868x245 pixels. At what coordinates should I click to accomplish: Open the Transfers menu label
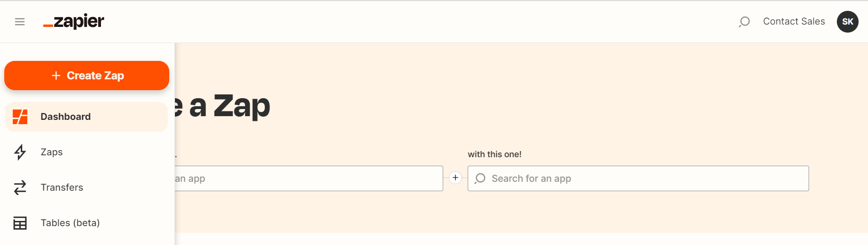pos(62,187)
